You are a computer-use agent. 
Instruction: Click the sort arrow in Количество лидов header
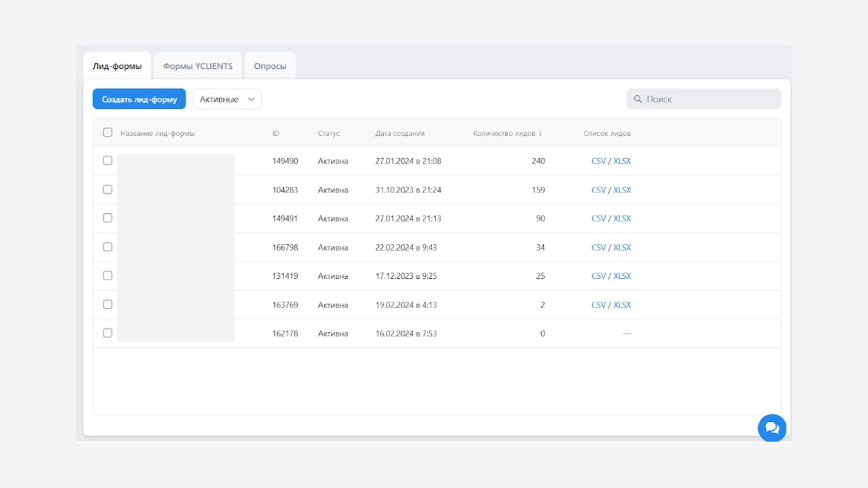tap(540, 133)
